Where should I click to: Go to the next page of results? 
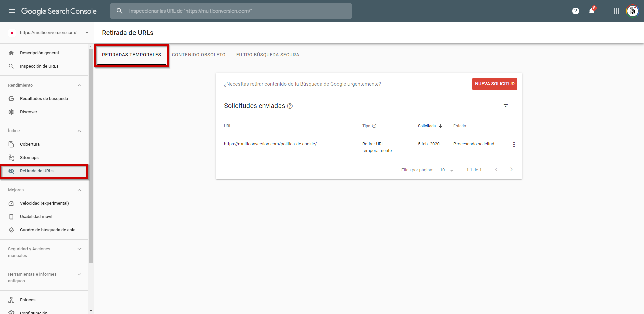(x=511, y=169)
